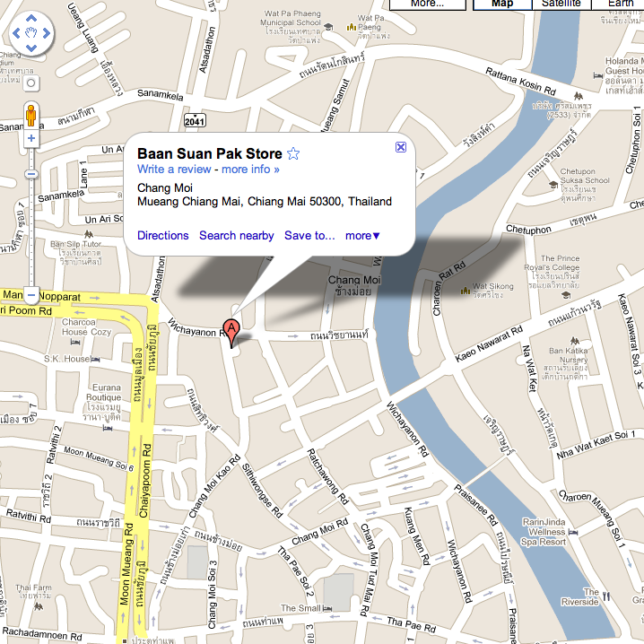Image resolution: width=644 pixels, height=644 pixels.
Task: Click Search nearby link
Action: (237, 236)
